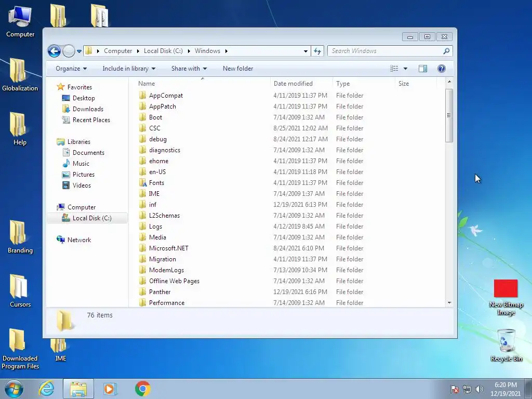Viewport: 532px width, 399px height.
Task: Select the en-US folder row
Action: tap(251, 172)
